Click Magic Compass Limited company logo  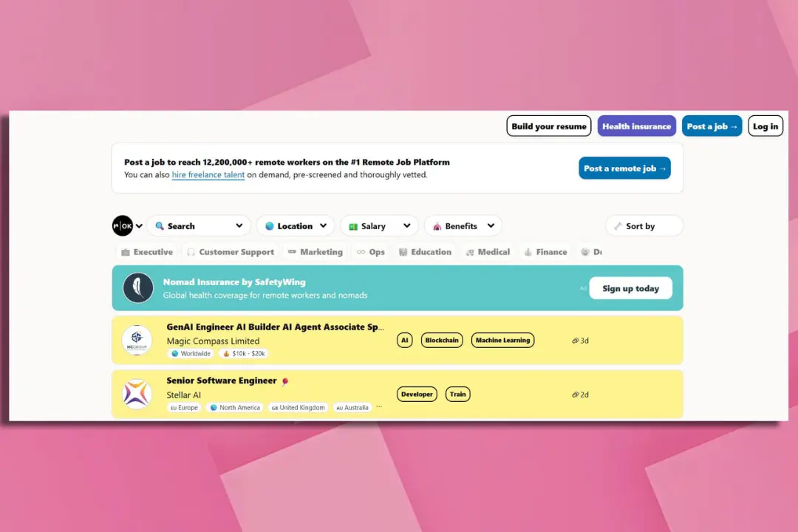(x=137, y=340)
